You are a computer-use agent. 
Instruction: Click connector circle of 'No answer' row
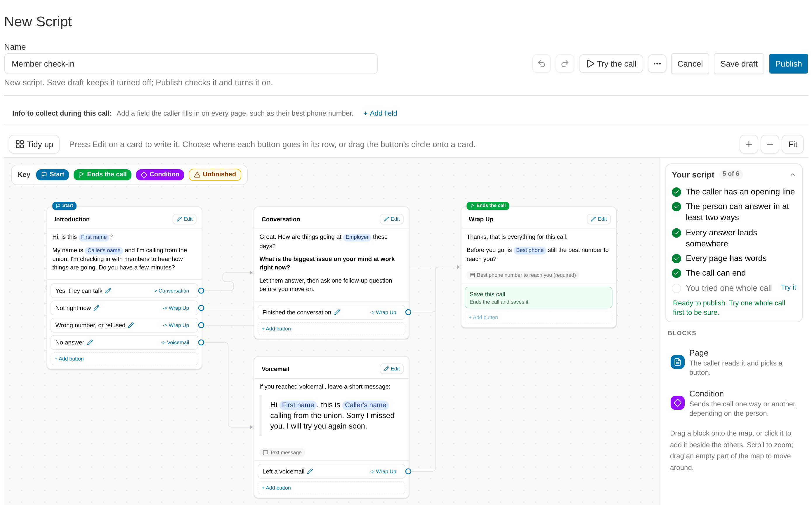(201, 342)
